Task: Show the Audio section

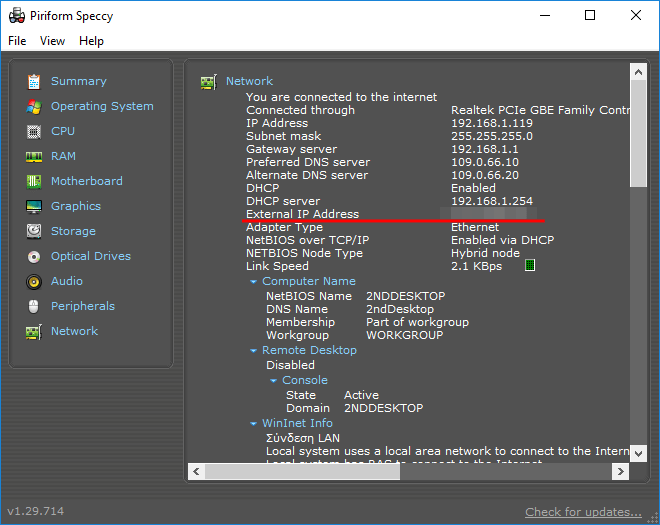Action: (x=67, y=281)
